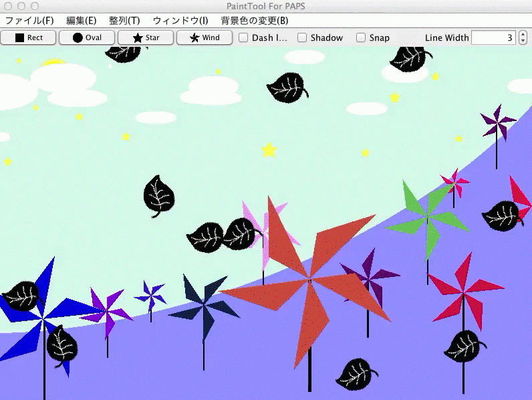Select the Wind pinwheel tool
This screenshot has width=532, height=400.
click(x=205, y=38)
